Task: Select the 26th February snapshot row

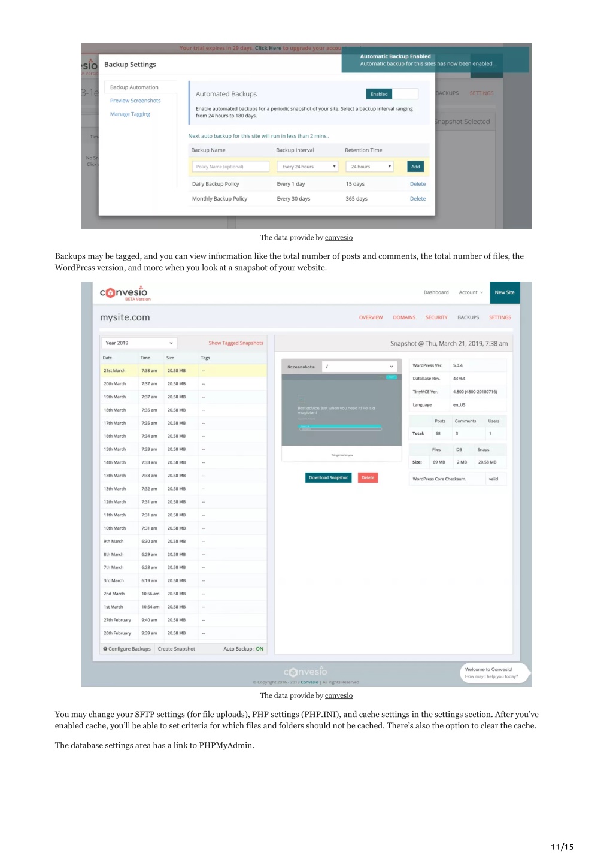Action: pyautogui.click(x=183, y=633)
